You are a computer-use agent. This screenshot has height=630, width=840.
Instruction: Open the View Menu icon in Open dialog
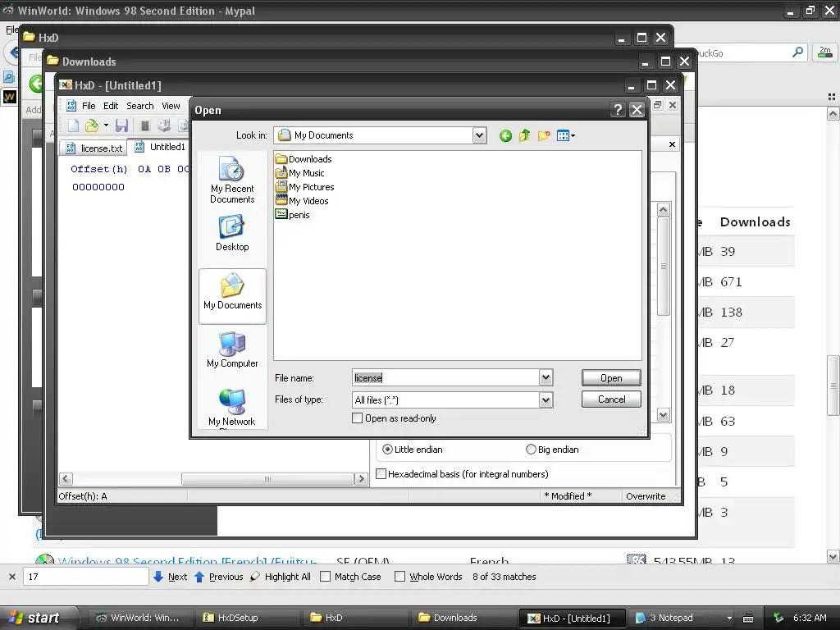click(565, 135)
